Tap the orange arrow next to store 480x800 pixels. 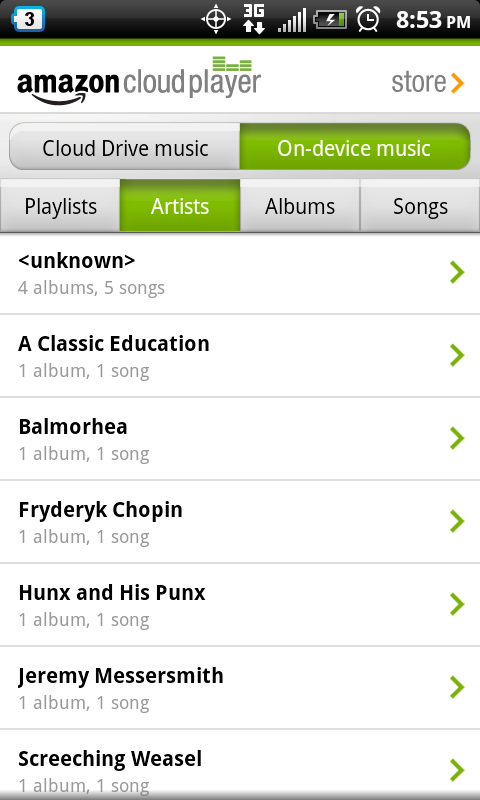click(x=458, y=83)
